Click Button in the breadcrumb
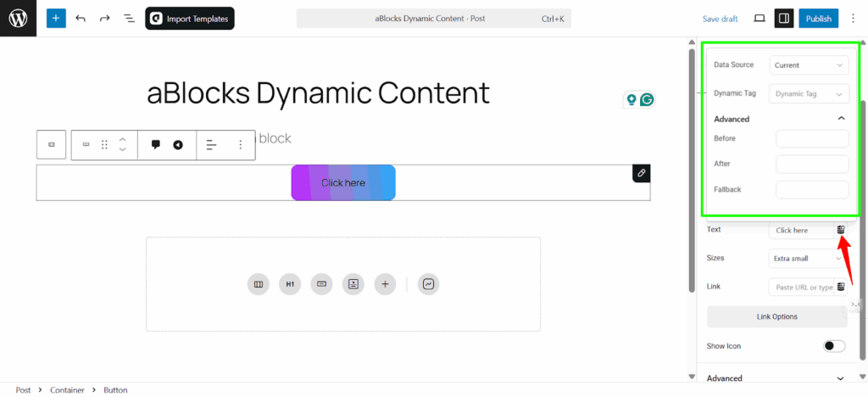Screen dimensions: 868x397 coord(115,390)
